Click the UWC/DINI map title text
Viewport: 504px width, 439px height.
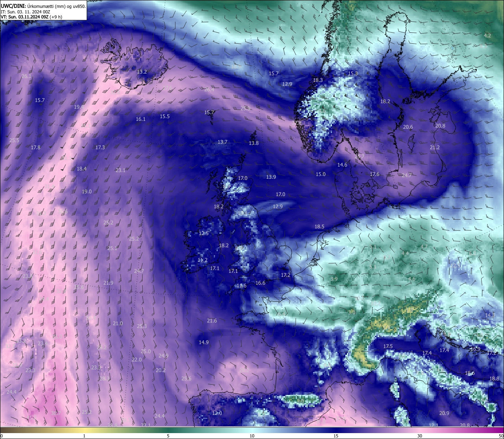(x=43, y=6)
